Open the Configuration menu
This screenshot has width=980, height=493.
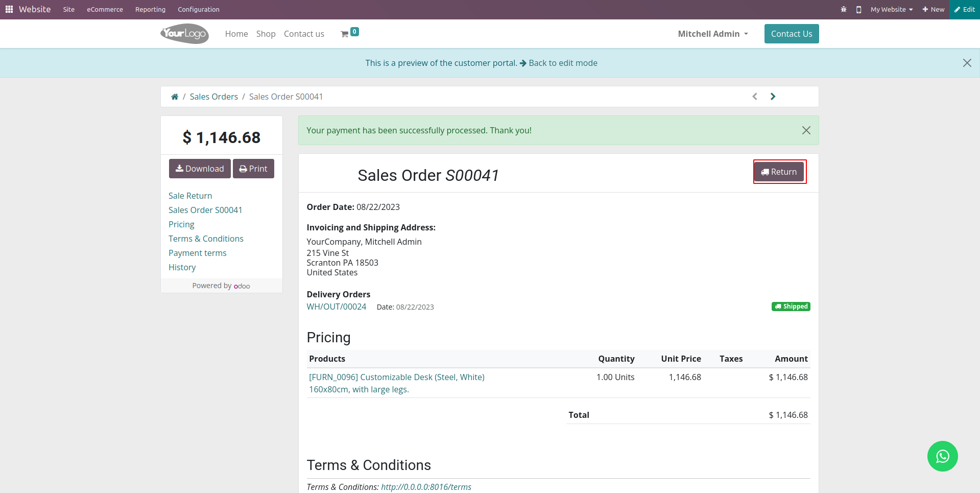199,9
